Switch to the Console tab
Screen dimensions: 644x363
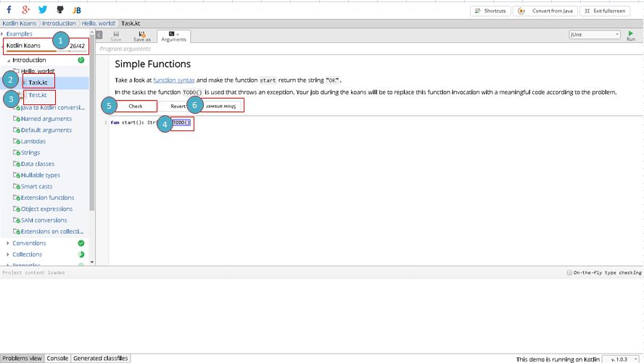click(57, 358)
